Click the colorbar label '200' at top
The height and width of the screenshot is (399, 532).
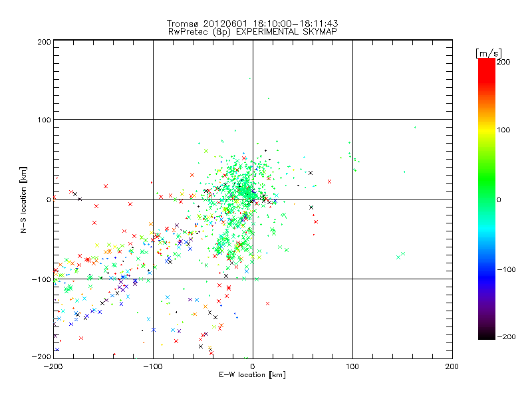(503, 62)
